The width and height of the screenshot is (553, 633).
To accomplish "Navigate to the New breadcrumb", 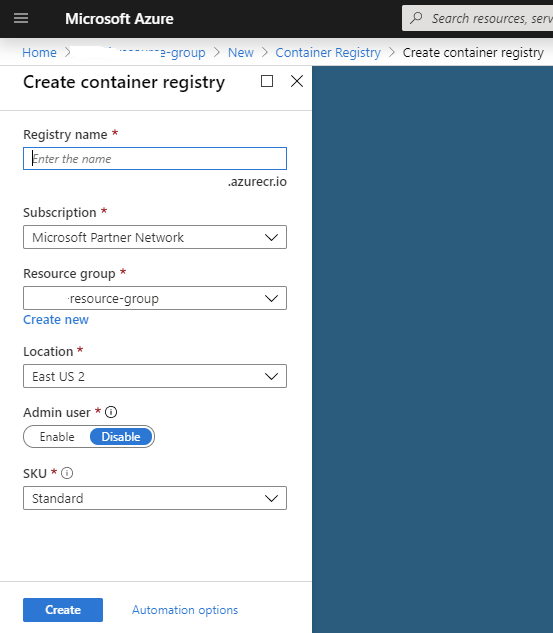I will tap(241, 52).
